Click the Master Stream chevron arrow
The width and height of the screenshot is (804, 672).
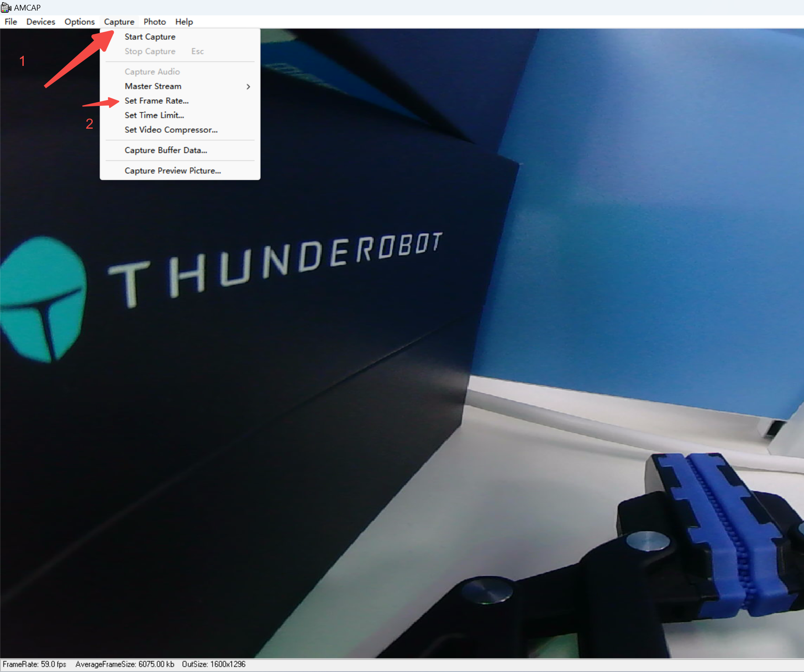pyautogui.click(x=248, y=87)
